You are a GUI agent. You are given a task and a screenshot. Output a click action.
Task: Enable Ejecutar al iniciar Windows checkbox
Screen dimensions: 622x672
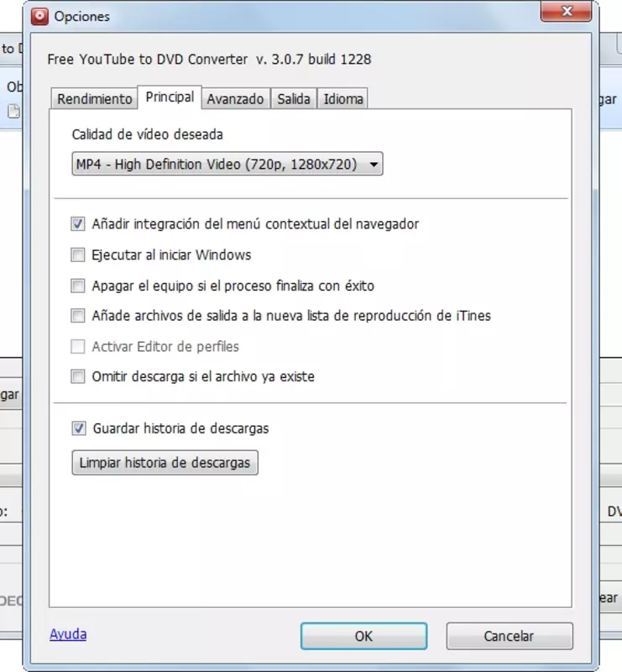[x=78, y=255]
